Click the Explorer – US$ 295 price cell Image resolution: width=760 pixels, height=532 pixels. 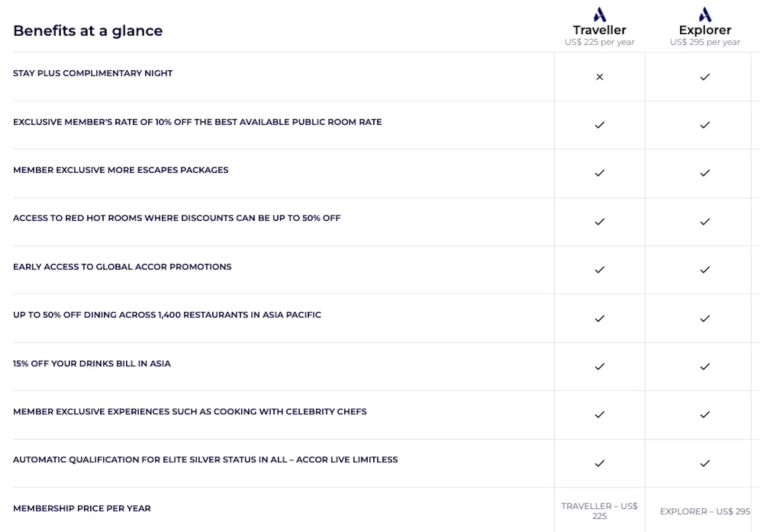coord(705,511)
